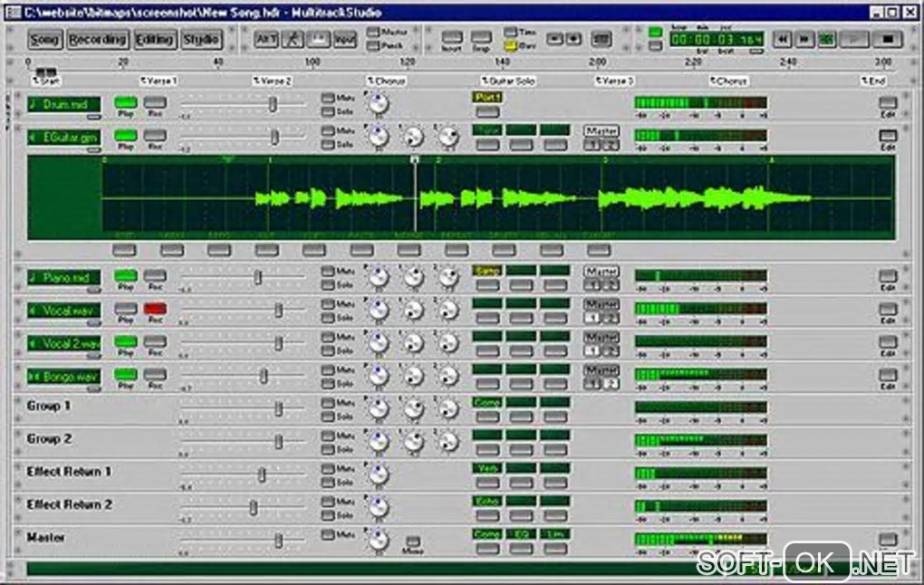
Task: Click the green time counter display
Action: click(x=717, y=40)
